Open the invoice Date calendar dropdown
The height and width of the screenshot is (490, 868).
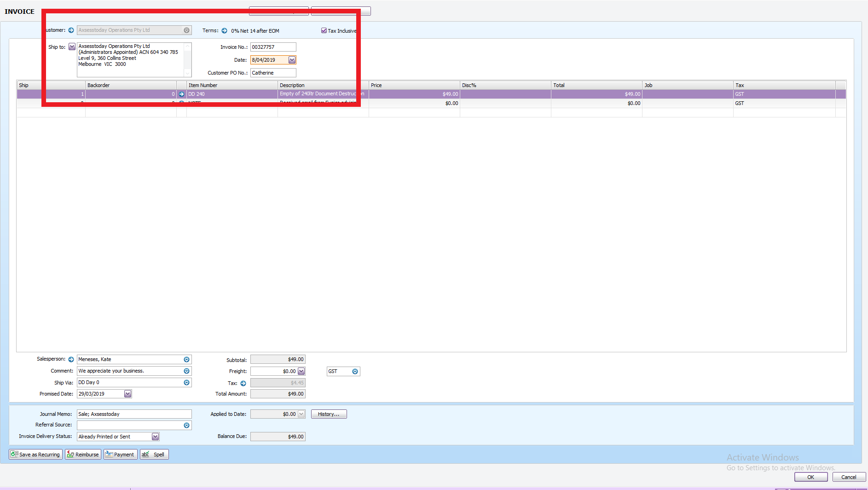pyautogui.click(x=292, y=60)
